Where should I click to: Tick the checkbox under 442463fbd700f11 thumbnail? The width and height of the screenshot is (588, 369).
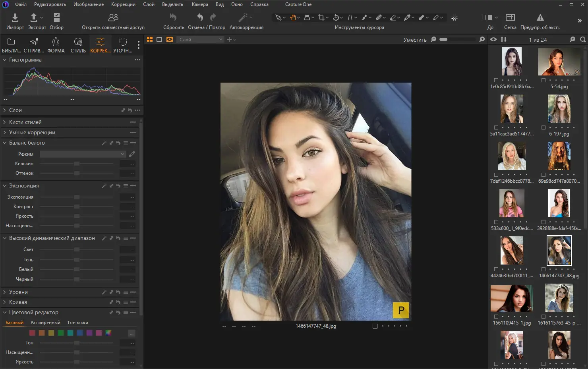(x=496, y=269)
